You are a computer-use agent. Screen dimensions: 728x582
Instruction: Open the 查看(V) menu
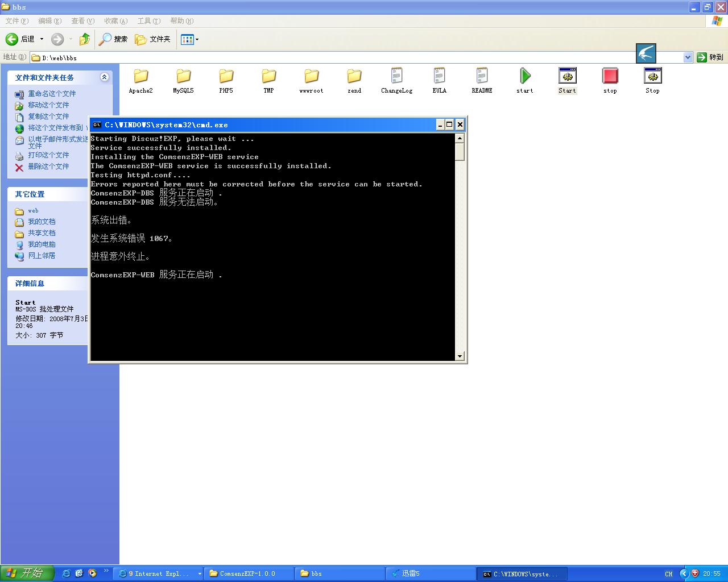click(x=82, y=21)
